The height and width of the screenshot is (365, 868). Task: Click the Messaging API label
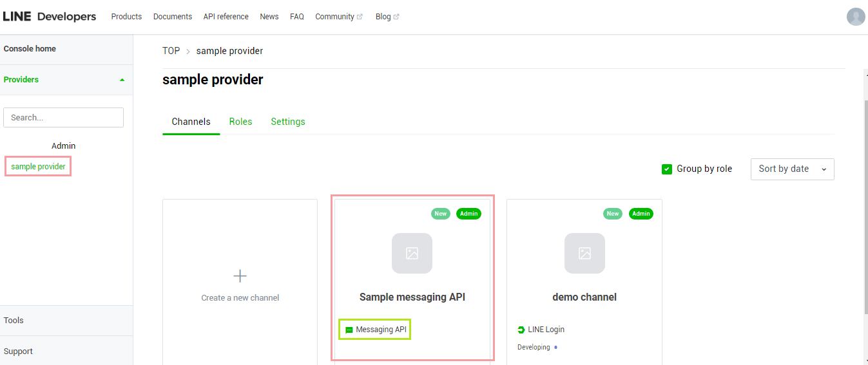[381, 330]
